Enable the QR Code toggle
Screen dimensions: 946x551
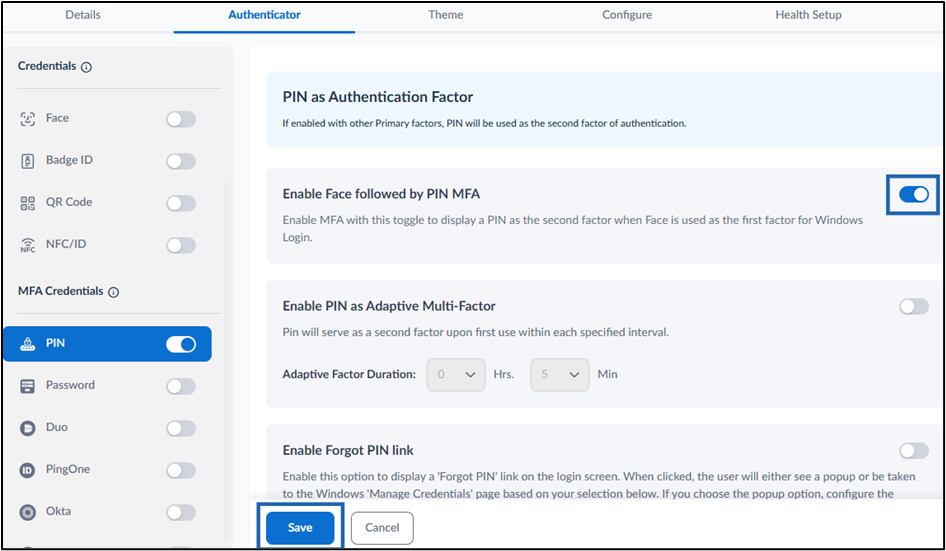(x=181, y=203)
